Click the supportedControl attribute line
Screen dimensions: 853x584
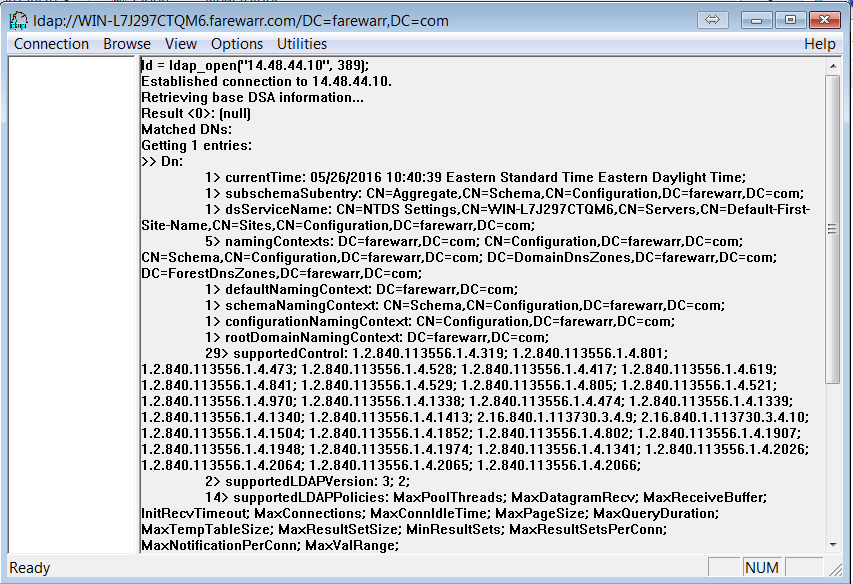click(436, 353)
